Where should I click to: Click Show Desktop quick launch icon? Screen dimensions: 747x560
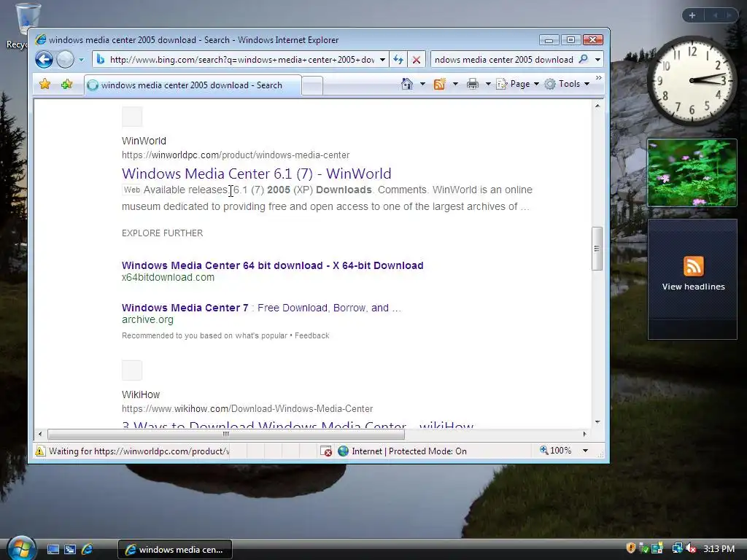point(53,550)
